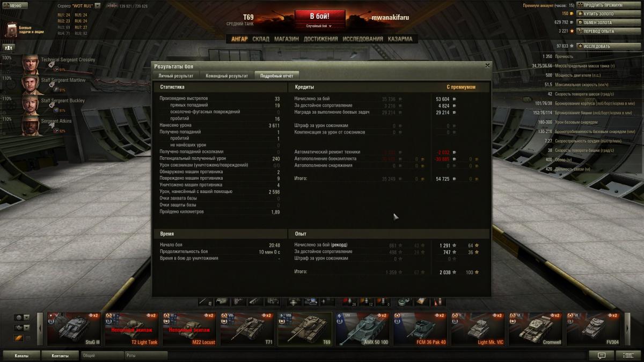Open the ДОСТИЖЕНИЯ tab
This screenshot has height=362, width=644.
(x=321, y=39)
